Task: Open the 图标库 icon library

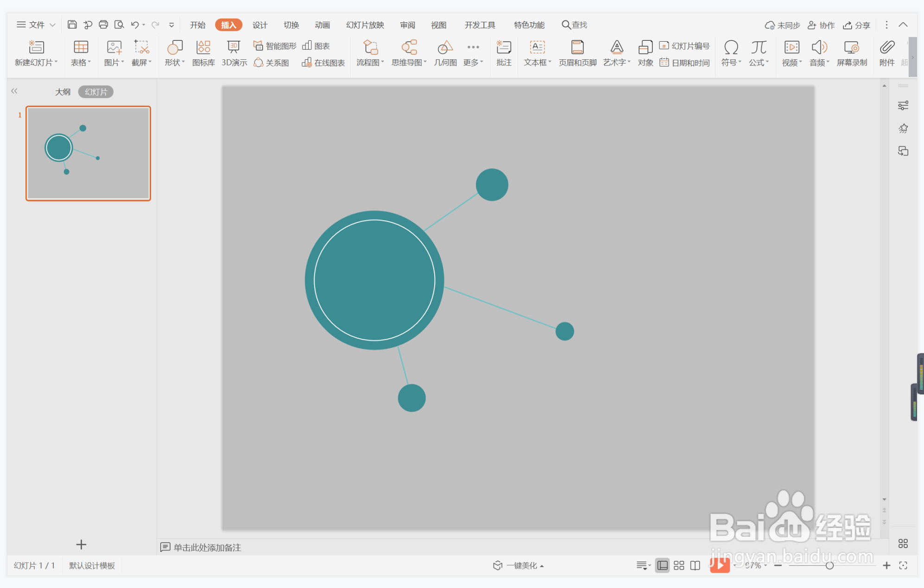Action: pyautogui.click(x=203, y=53)
